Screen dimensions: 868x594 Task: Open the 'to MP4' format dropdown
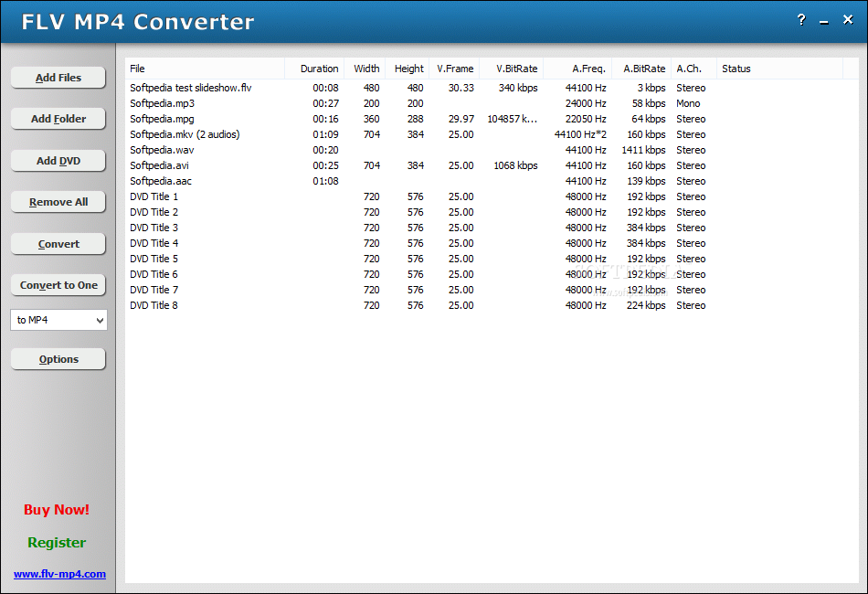[x=58, y=320]
